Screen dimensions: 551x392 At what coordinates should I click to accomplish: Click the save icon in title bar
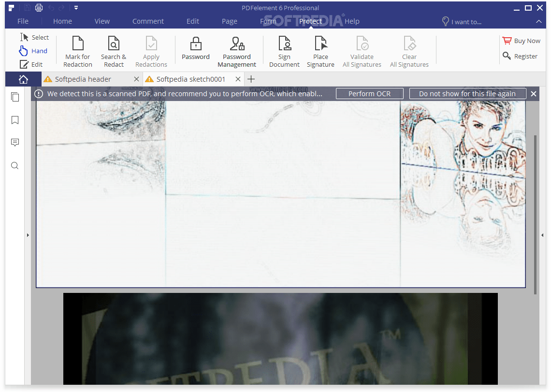[x=27, y=8]
